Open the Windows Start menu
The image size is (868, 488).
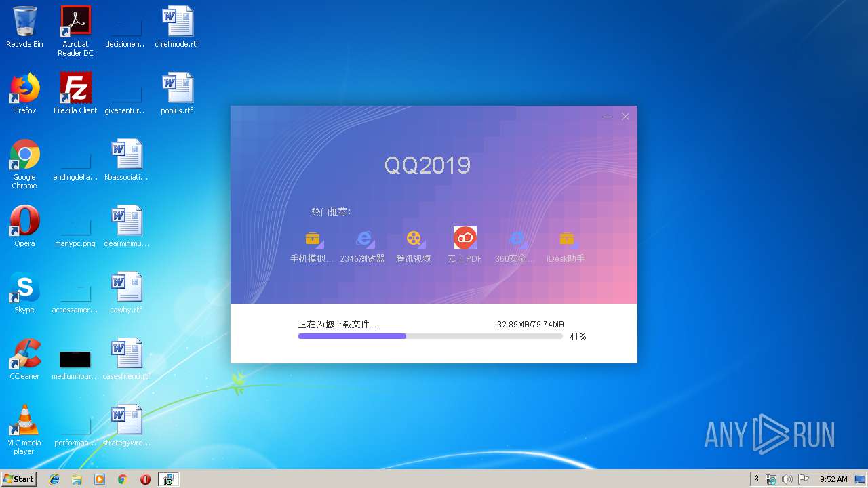tap(19, 479)
